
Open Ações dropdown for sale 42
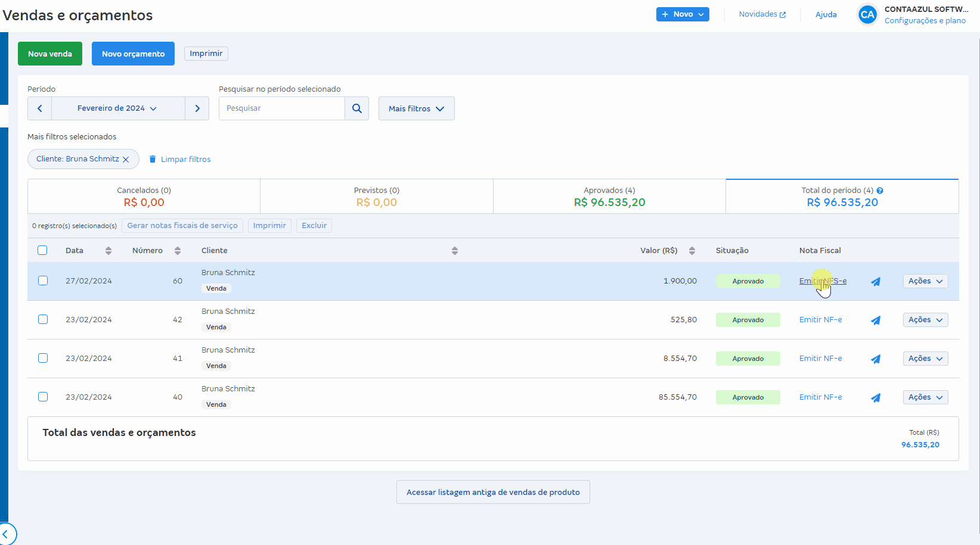[x=925, y=320]
